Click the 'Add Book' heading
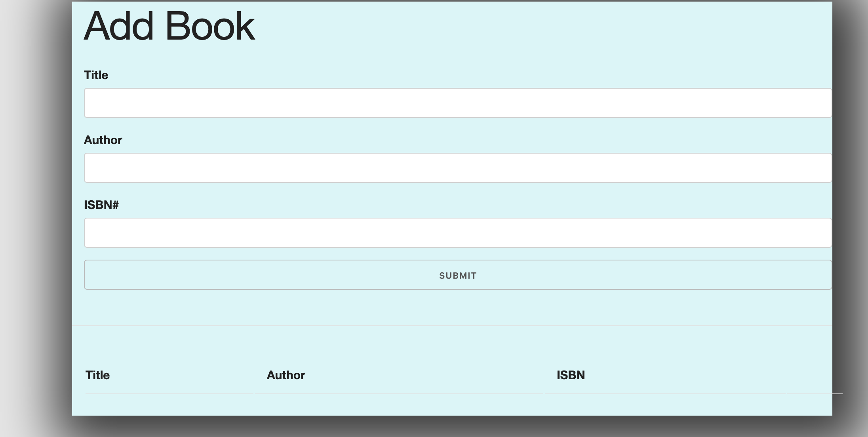Viewport: 868px width, 437px height. 169,26
